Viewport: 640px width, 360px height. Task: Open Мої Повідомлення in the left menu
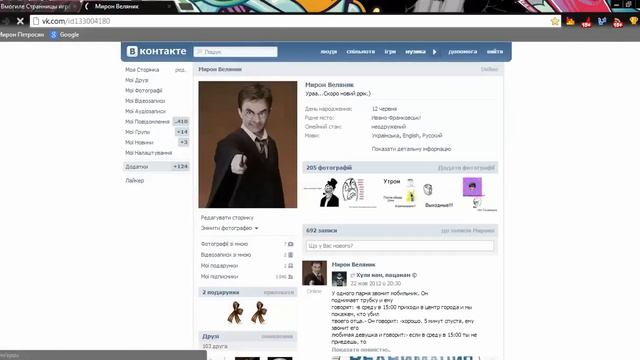147,122
